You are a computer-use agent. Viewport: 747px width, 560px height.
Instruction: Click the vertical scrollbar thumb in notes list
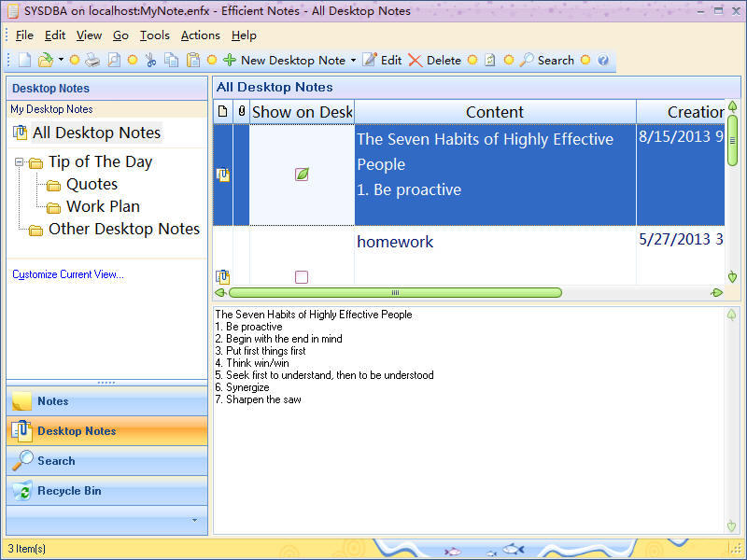pyautogui.click(x=733, y=141)
